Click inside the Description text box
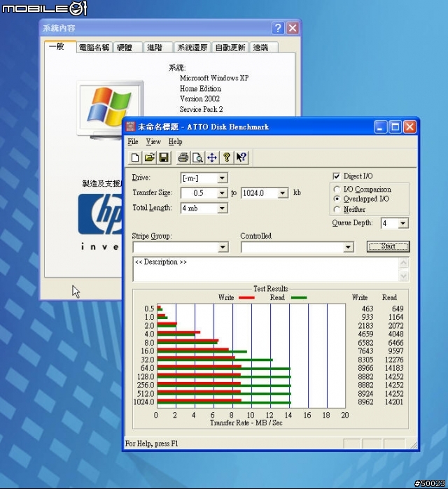This screenshot has height=489, width=448. click(x=266, y=269)
